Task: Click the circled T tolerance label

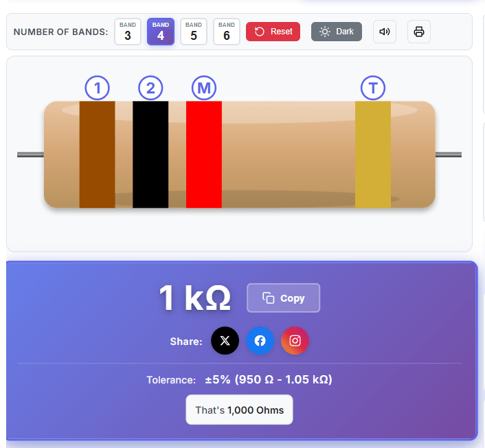Action: [373, 88]
